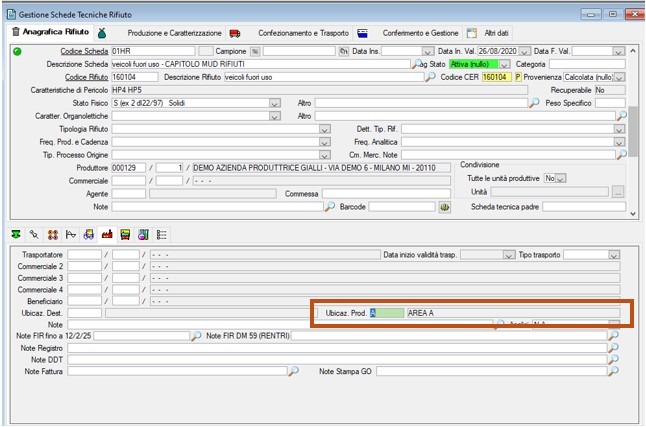The width and height of the screenshot is (646, 427).
Task: Open the Tipo trasporto dropdown
Action: pyautogui.click(x=612, y=255)
